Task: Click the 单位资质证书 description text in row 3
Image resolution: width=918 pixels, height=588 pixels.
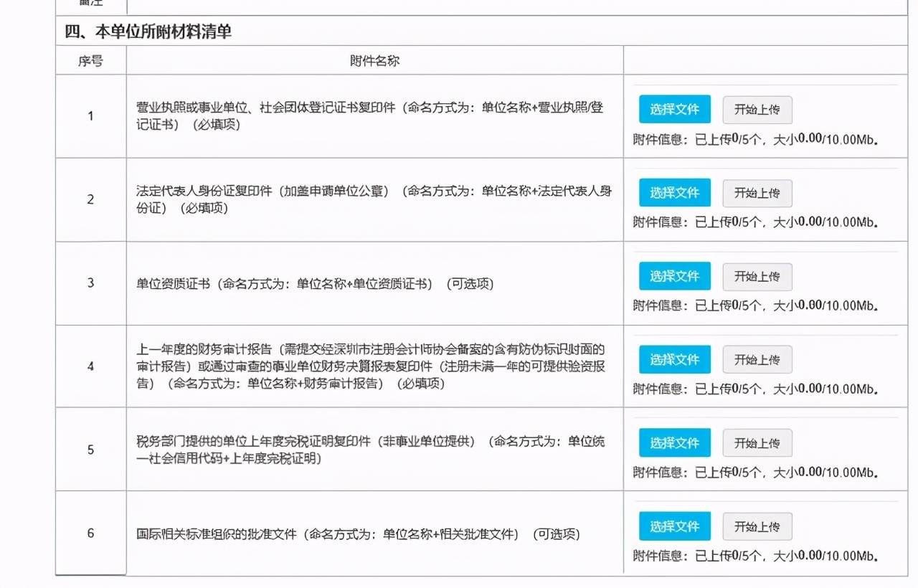Action: (x=315, y=283)
